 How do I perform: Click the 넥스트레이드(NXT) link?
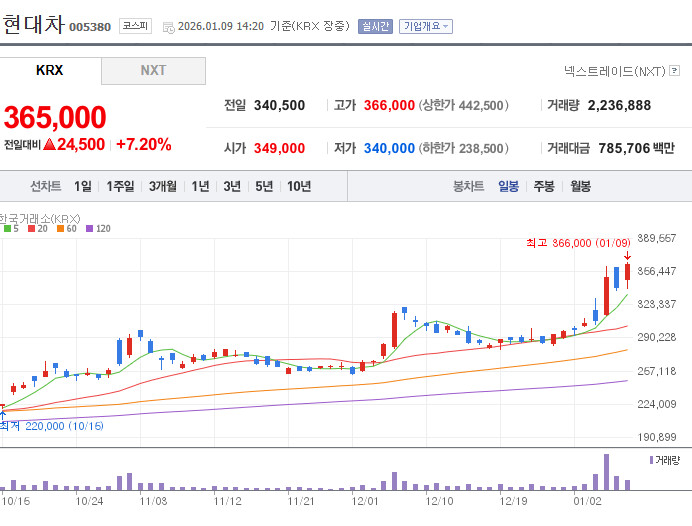coord(614,71)
